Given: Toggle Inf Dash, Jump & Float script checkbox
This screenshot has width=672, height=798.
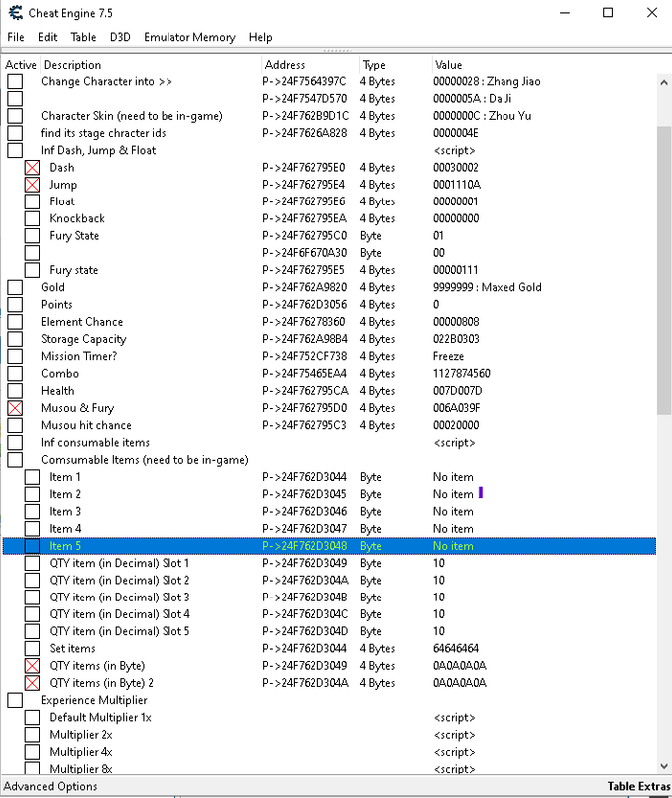Looking at the screenshot, I should point(15,151).
